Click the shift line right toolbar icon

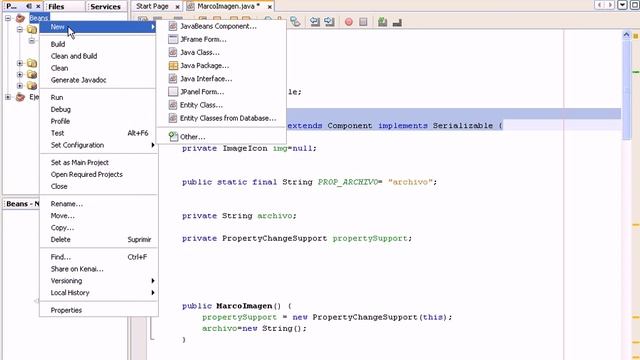click(x=329, y=22)
